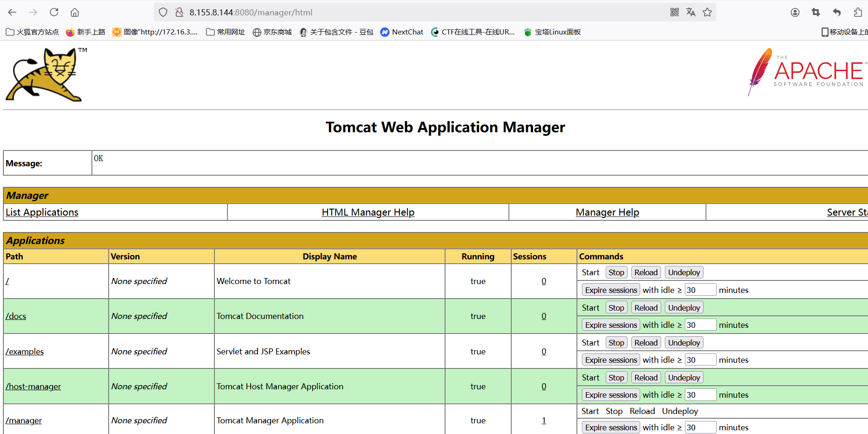Open CTF在线工具 bookmark
This screenshot has width=868, height=434.
click(x=473, y=32)
